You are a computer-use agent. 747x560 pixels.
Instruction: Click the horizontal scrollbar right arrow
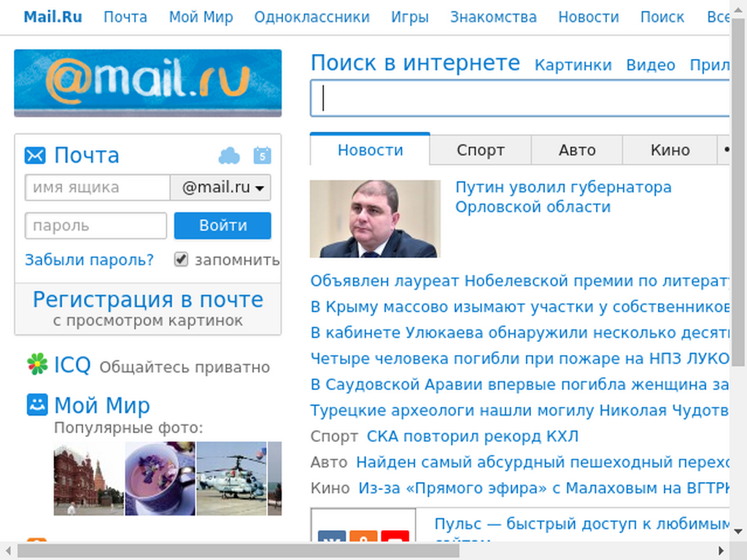pyautogui.click(x=721, y=551)
